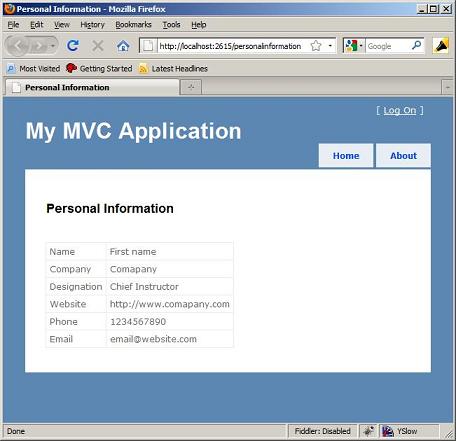This screenshot has width=456, height=441.
Task: Open the View menu
Action: click(x=62, y=25)
